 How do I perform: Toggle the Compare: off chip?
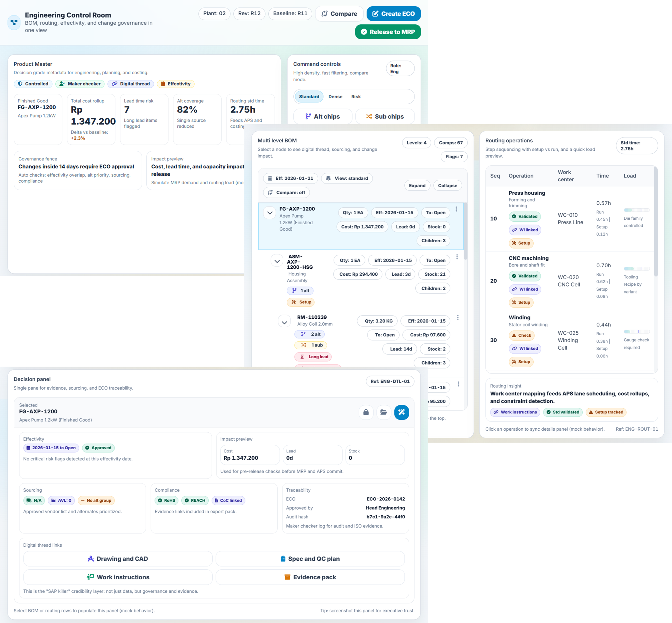click(x=286, y=192)
